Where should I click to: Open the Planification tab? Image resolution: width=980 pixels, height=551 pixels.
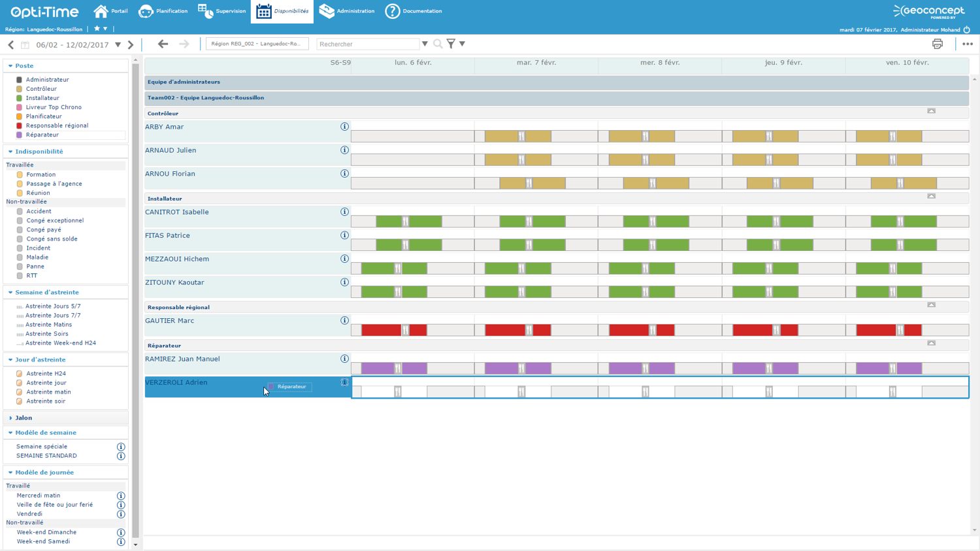pyautogui.click(x=163, y=11)
